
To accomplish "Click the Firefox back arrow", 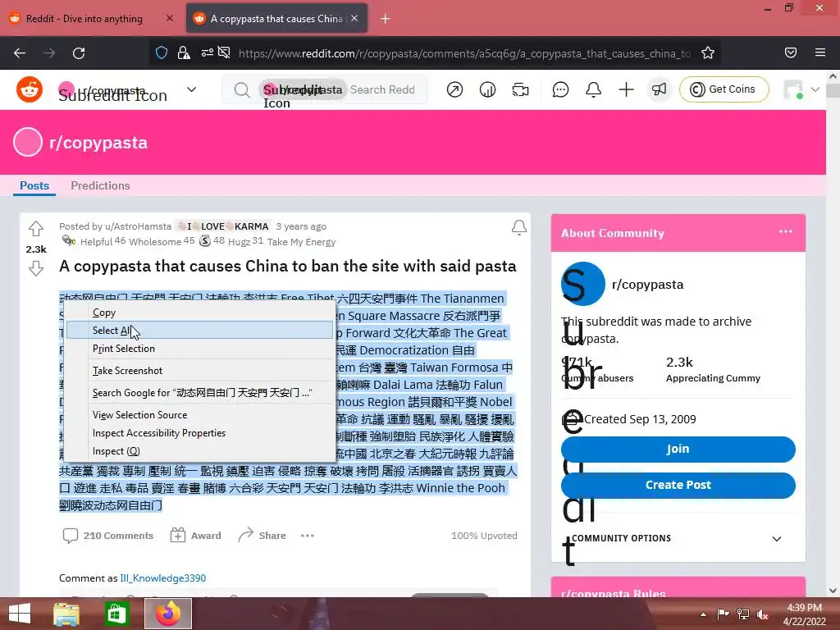I will coord(20,53).
